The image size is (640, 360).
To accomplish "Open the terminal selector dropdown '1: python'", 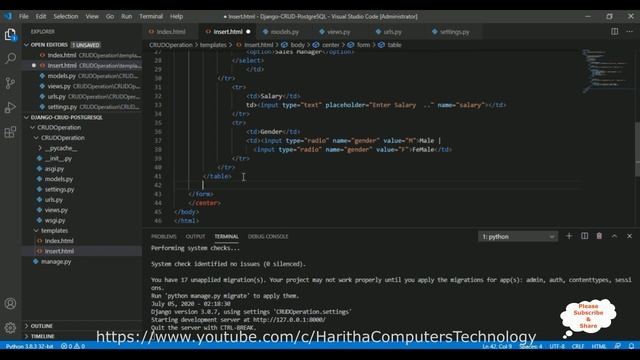I will [x=518, y=236].
